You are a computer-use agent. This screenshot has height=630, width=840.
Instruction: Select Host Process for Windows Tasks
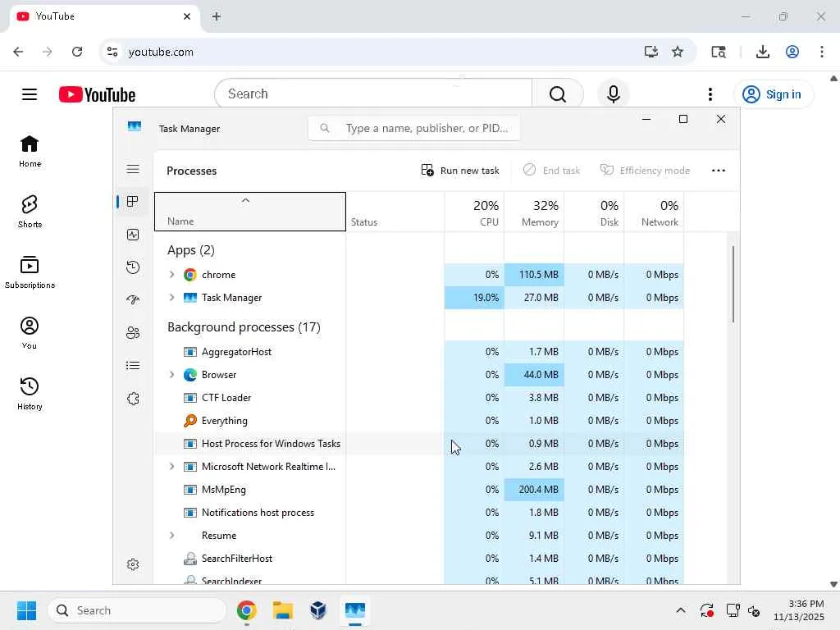(419, 444)
